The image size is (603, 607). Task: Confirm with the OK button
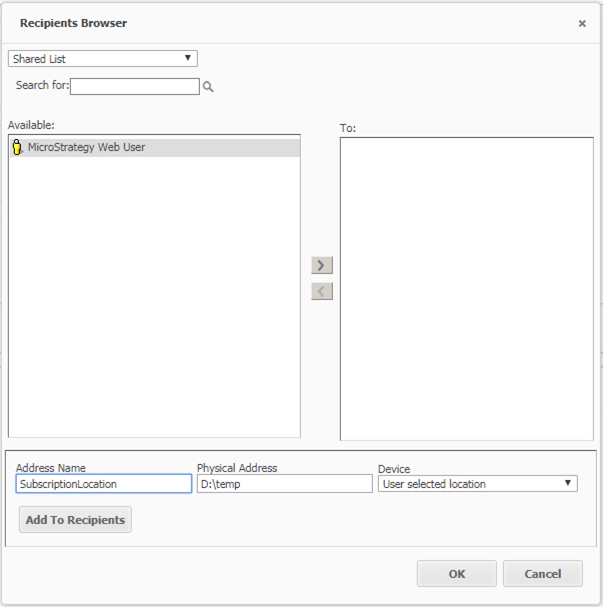pyautogui.click(x=456, y=574)
